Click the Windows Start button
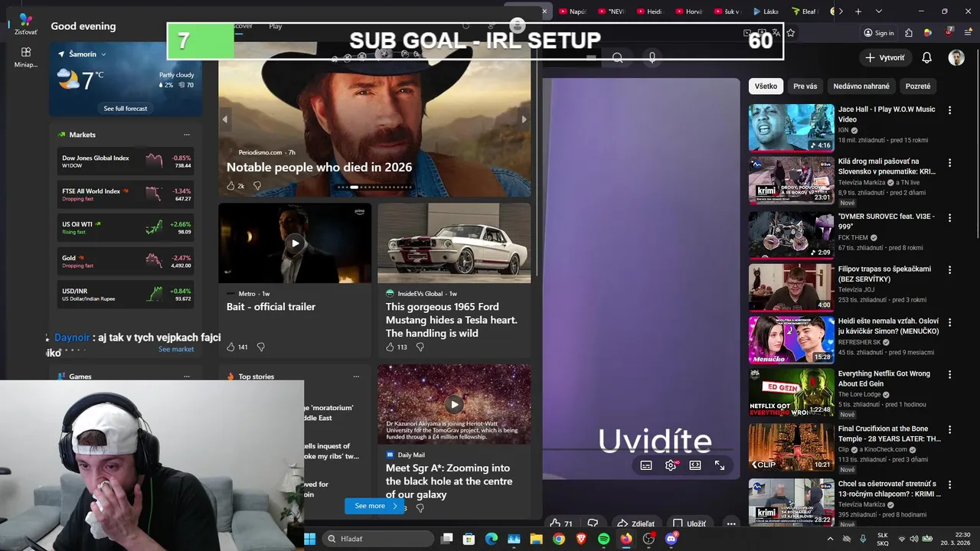The width and height of the screenshot is (980, 551). pyautogui.click(x=310, y=539)
